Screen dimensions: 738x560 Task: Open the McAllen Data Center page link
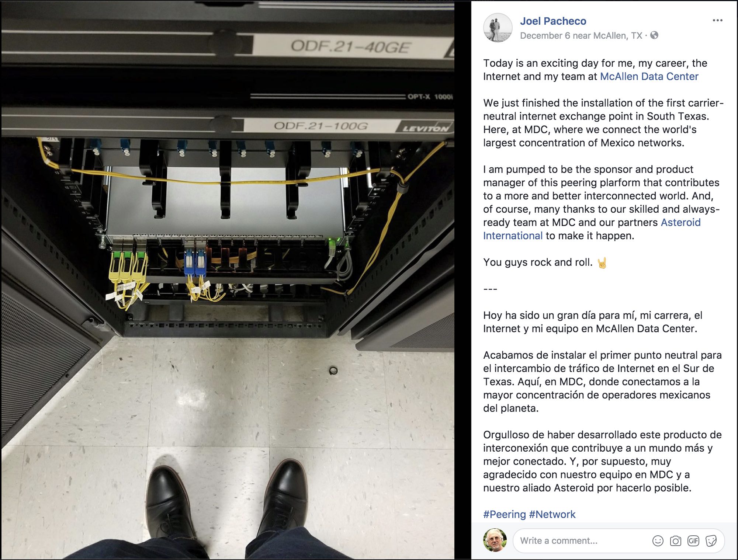point(649,76)
